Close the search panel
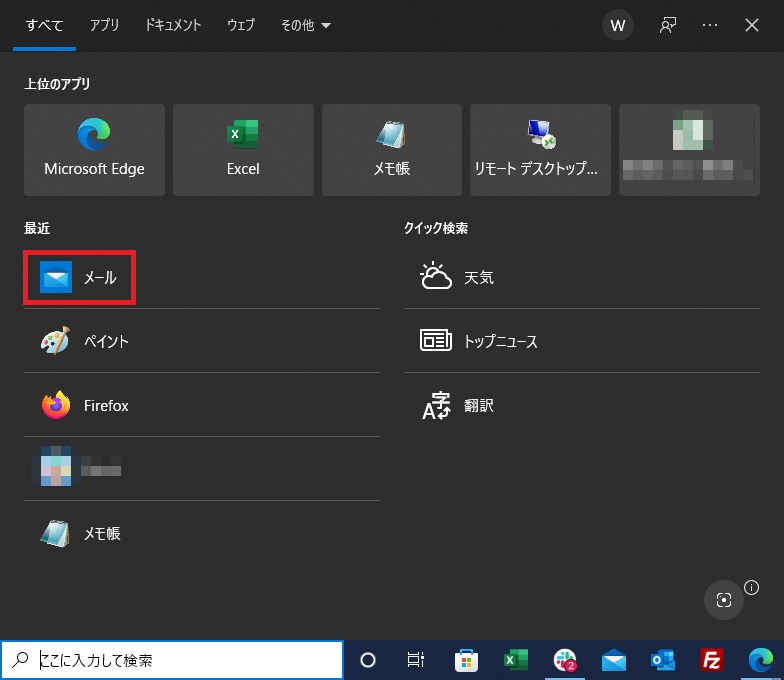 coord(752,25)
